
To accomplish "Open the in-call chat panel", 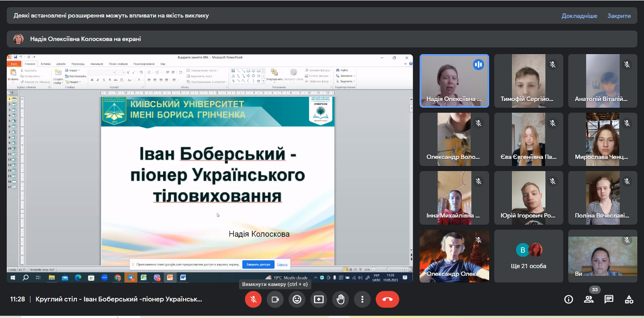I will point(609,299).
